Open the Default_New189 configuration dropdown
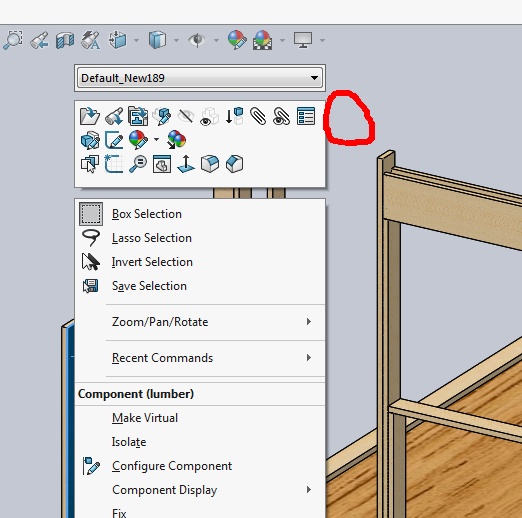Screen dimensions: 522x518 tap(200, 78)
